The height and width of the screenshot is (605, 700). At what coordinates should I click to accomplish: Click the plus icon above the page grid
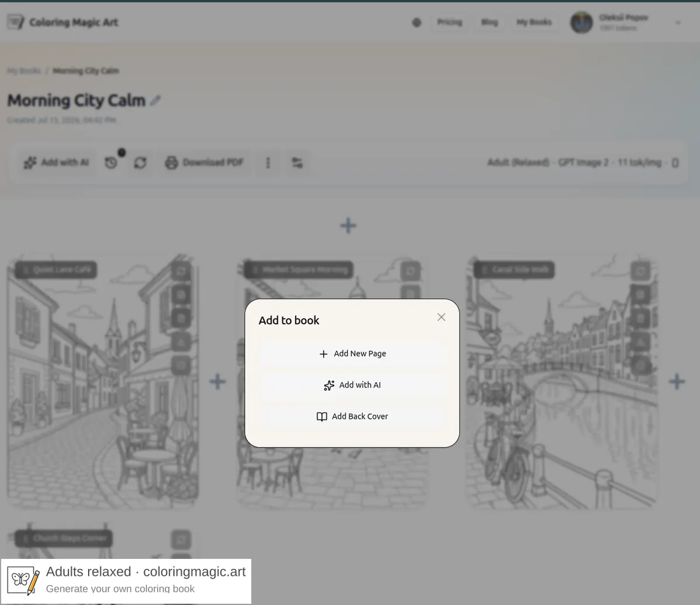point(348,226)
